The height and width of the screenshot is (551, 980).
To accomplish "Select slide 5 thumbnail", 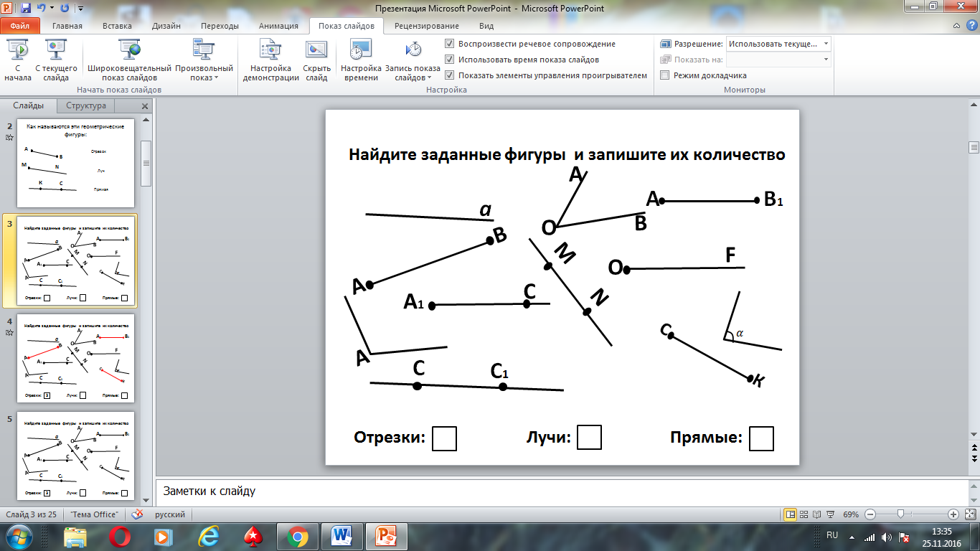I will coord(75,456).
